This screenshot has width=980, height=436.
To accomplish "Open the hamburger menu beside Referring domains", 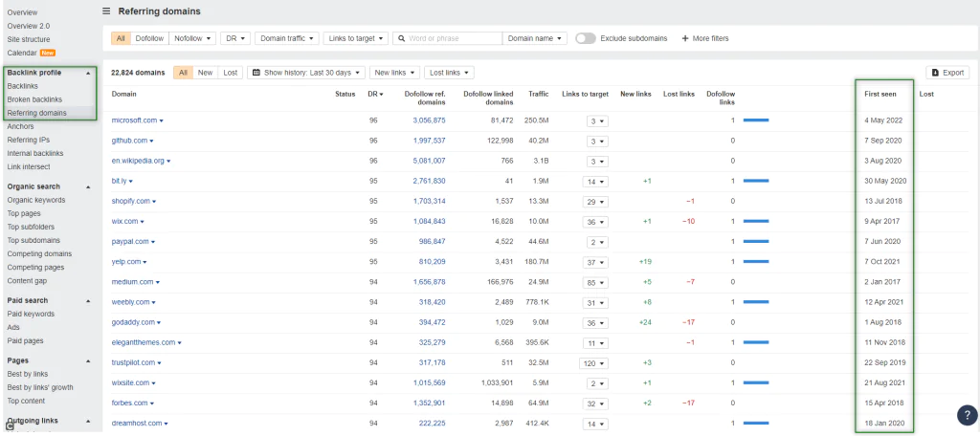I will coord(106,11).
